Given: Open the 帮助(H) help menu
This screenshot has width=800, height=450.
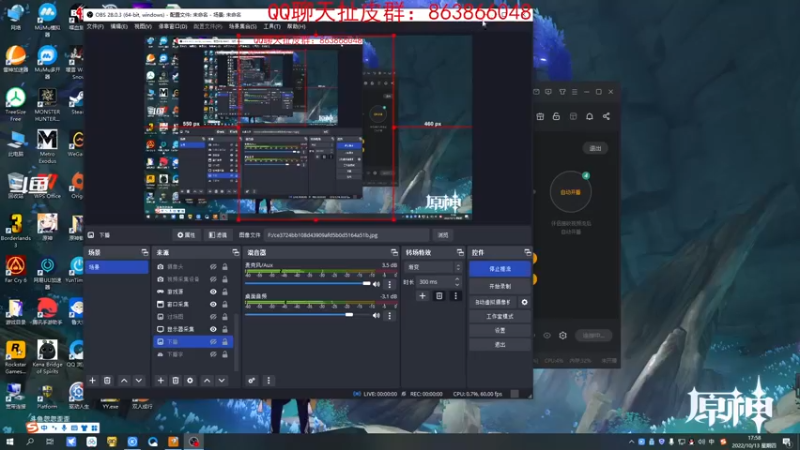Looking at the screenshot, I should click(296, 27).
